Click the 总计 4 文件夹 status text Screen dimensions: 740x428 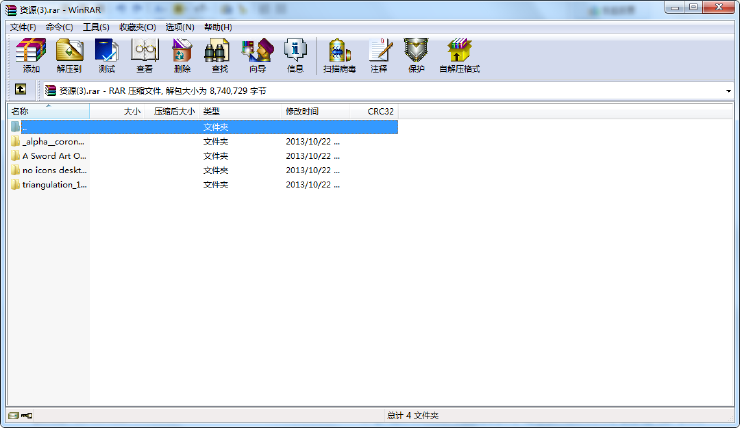point(413,416)
